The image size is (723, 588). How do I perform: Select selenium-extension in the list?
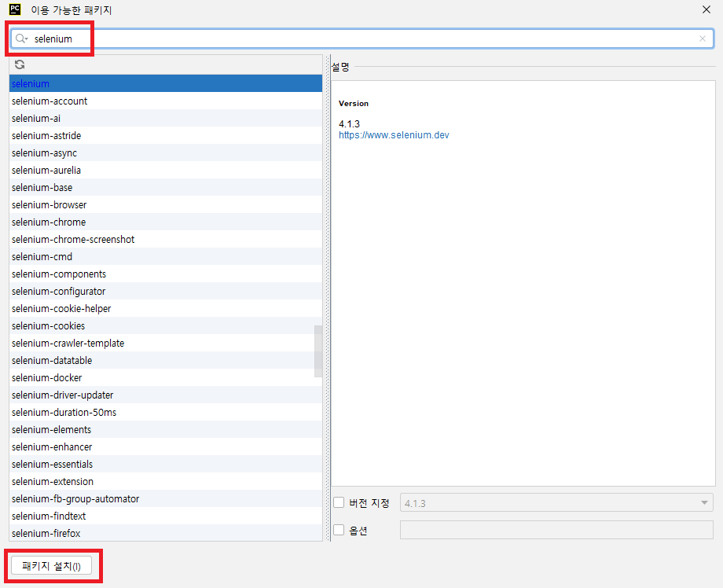coord(166,481)
